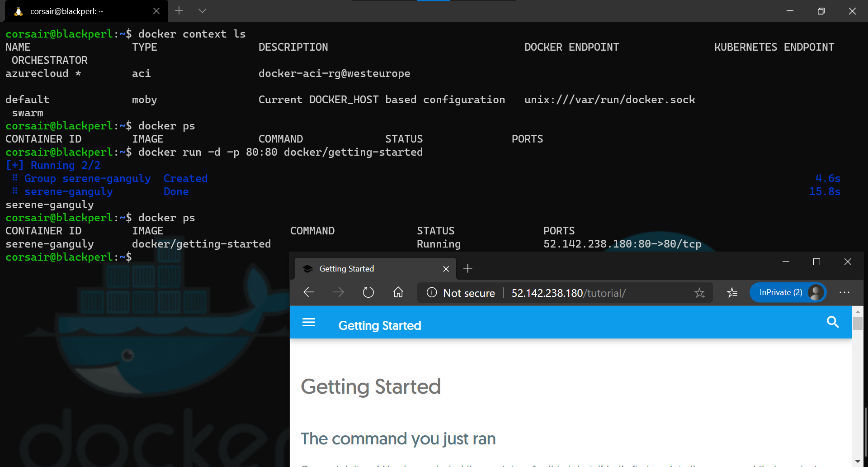Click the browser Back arrow button
The width and height of the screenshot is (868, 467).
[x=309, y=293]
